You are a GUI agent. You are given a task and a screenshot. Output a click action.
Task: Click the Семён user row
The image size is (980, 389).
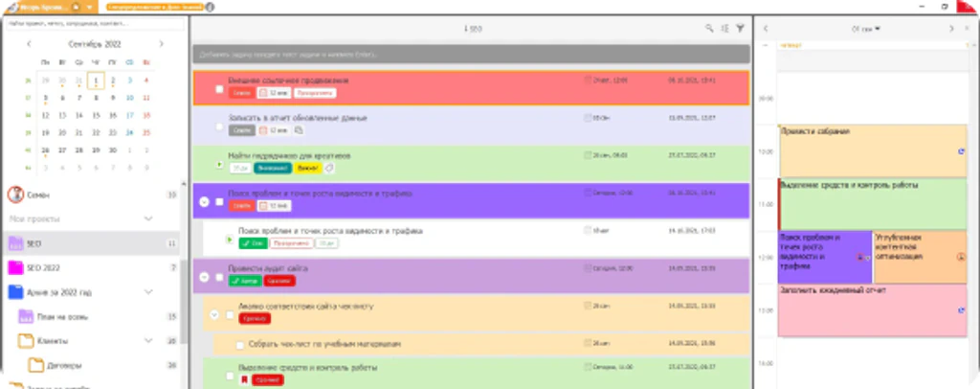[91, 194]
